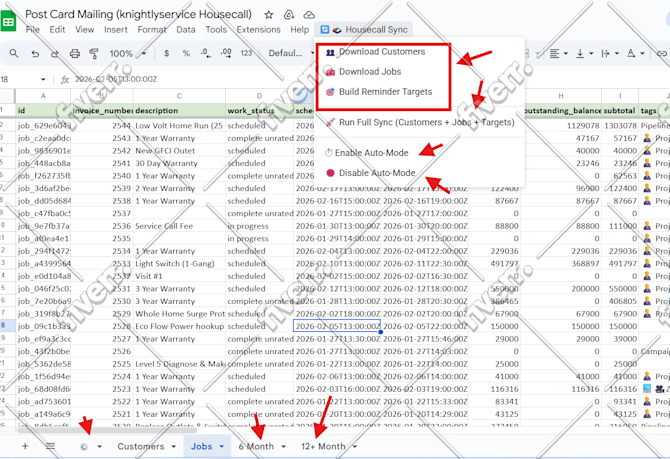The width and height of the screenshot is (670, 459).
Task: Format as percent
Action: [x=186, y=53]
